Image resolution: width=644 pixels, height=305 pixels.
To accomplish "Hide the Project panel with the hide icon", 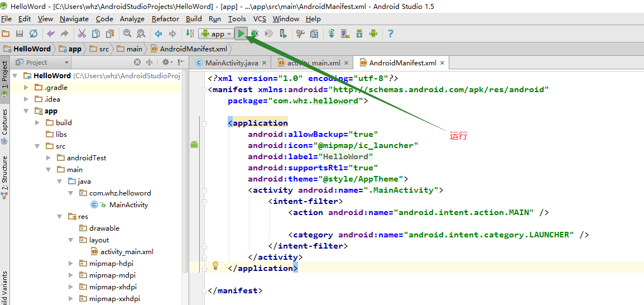I will point(181,63).
